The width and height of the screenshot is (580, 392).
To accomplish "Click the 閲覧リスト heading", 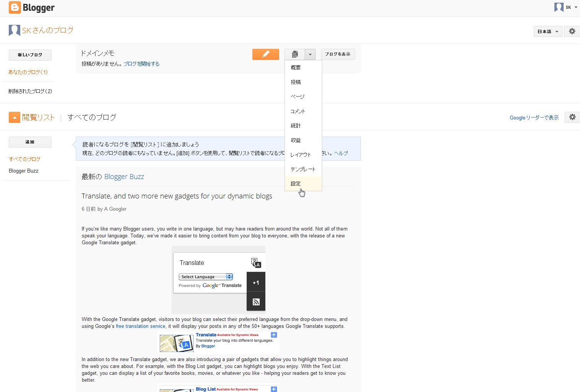I will click(x=38, y=117).
